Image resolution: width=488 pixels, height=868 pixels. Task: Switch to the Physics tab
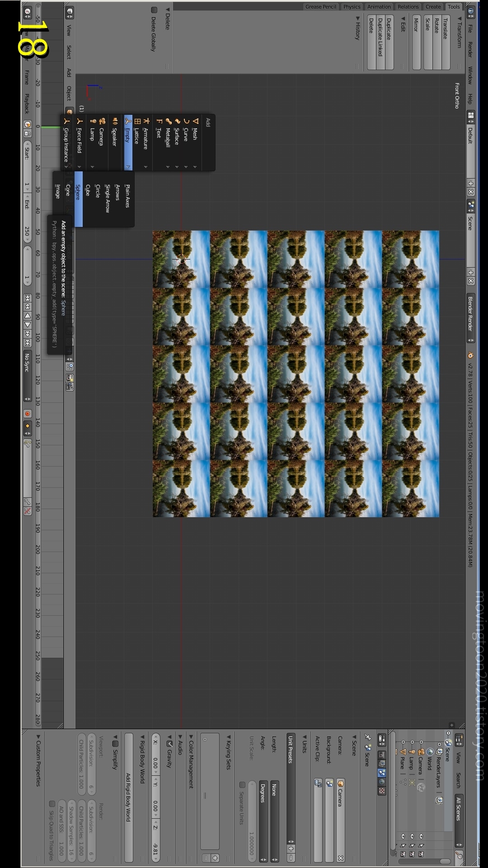(352, 7)
